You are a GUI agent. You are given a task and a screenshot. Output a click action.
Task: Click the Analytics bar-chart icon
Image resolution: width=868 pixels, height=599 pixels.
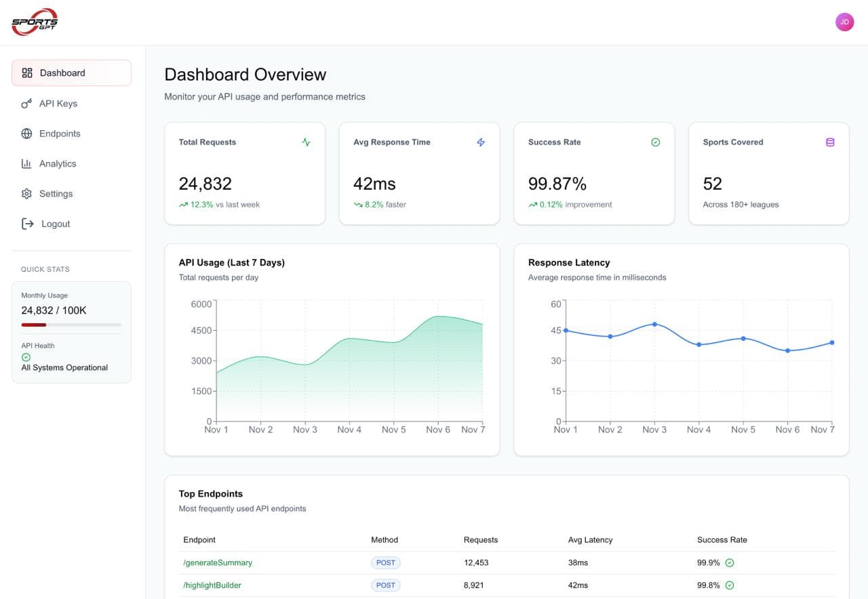click(26, 163)
